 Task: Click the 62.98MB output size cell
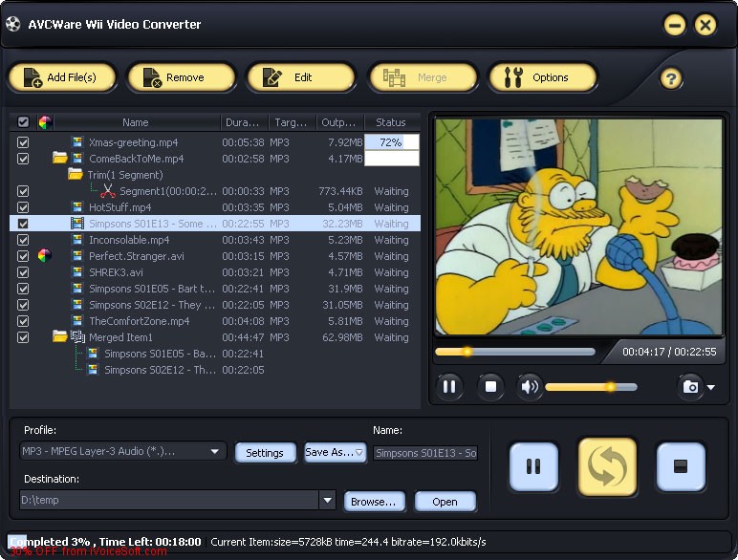pos(342,337)
